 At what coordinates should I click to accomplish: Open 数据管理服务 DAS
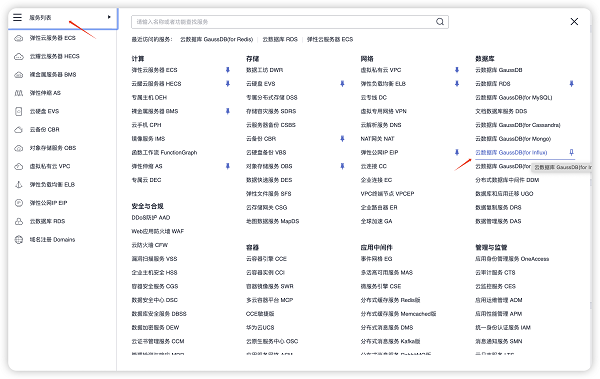pyautogui.click(x=498, y=221)
